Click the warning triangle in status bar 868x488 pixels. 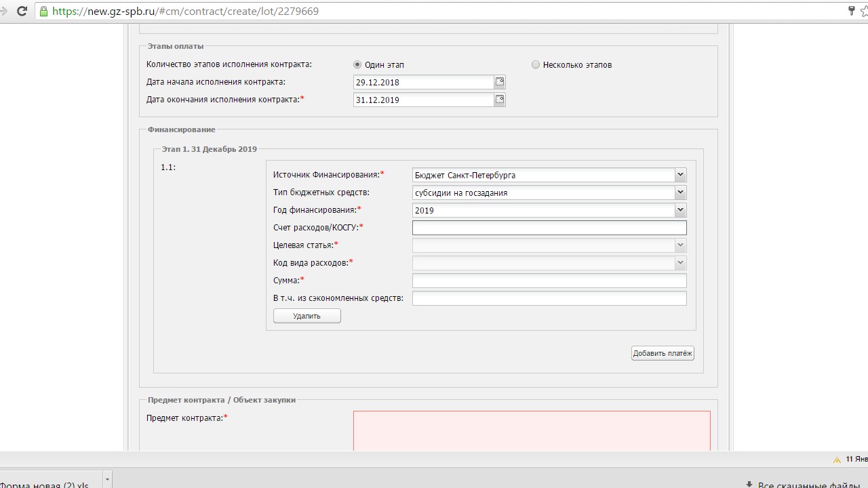[x=837, y=460]
